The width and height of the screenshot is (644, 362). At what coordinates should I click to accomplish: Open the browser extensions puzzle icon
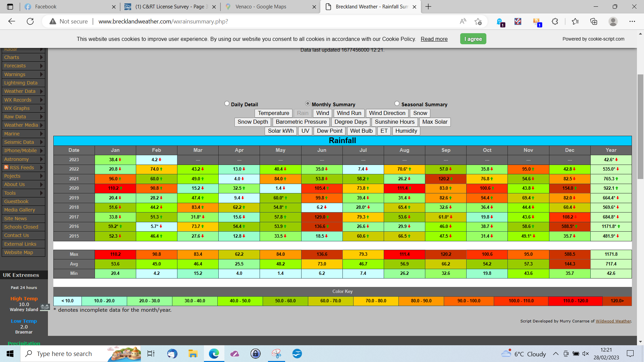[x=555, y=21]
